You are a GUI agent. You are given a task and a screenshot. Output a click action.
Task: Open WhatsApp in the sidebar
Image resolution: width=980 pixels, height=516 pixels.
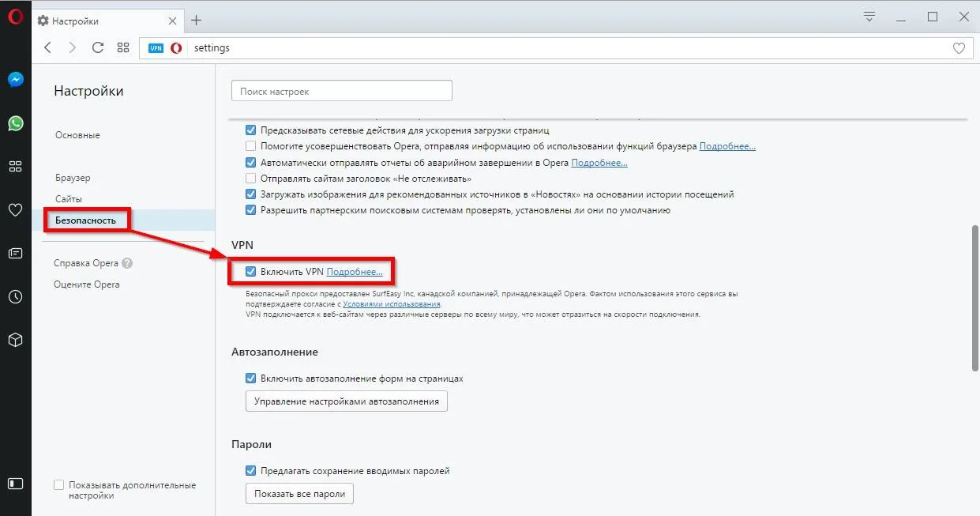[15, 123]
